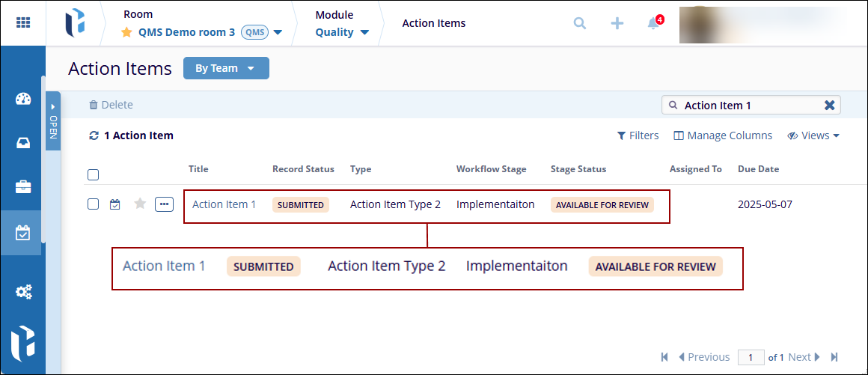This screenshot has width=868, height=375.
Task: Open the settings gears icon in sidebar
Action: click(x=23, y=292)
